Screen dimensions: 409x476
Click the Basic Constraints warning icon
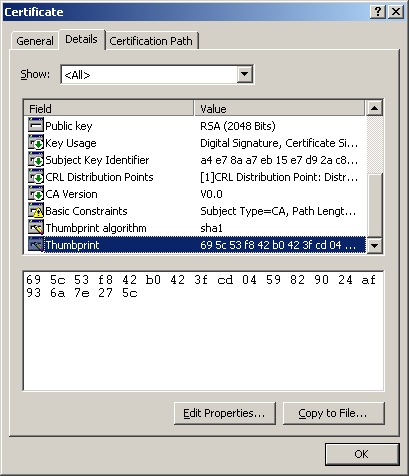click(x=36, y=211)
